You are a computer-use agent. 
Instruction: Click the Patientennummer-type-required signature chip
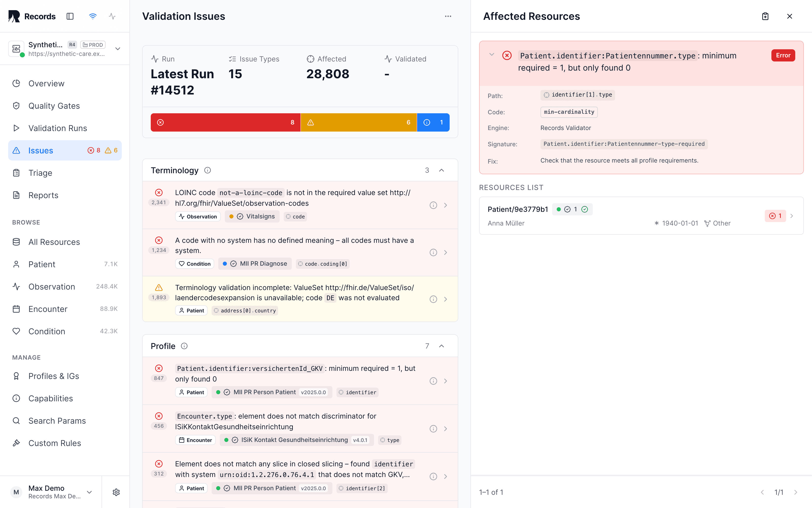point(624,144)
